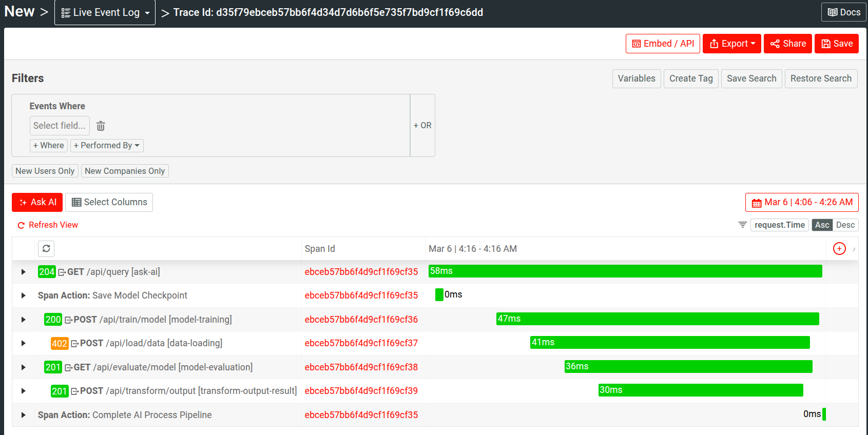Expand the GET /api/evaluate/model row
The width and height of the screenshot is (868, 435).
[23, 367]
